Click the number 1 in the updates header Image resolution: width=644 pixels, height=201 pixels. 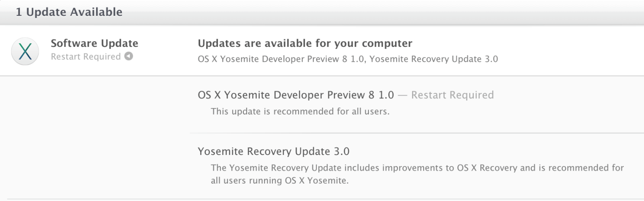click(x=19, y=12)
